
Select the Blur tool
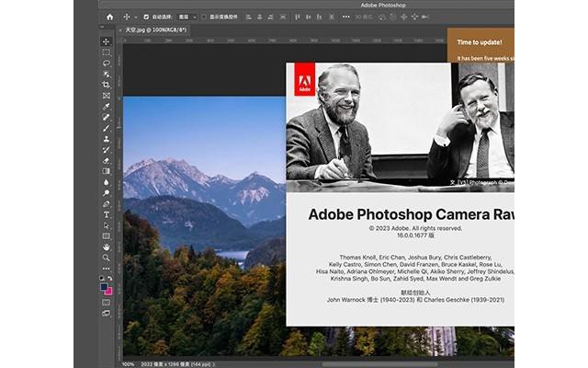(x=107, y=182)
